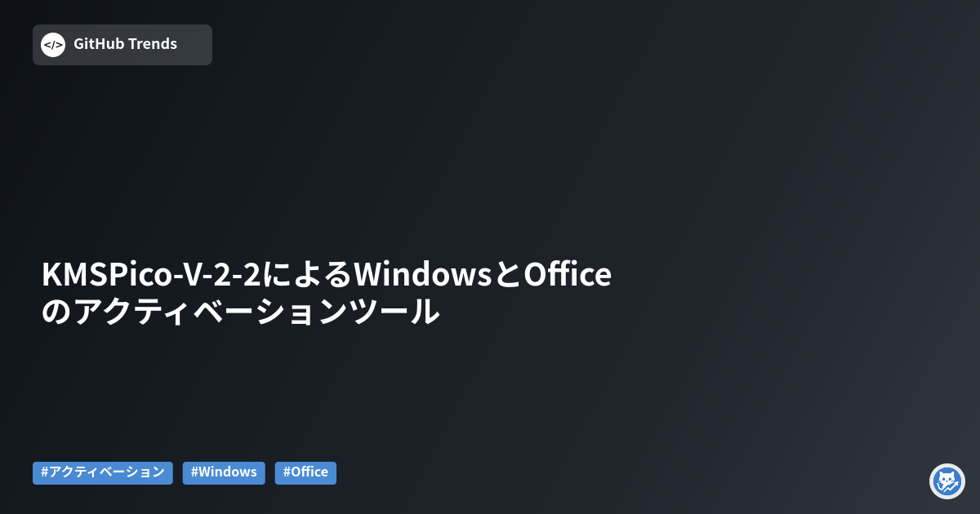Click the white ring around the cat logo

coord(947,481)
